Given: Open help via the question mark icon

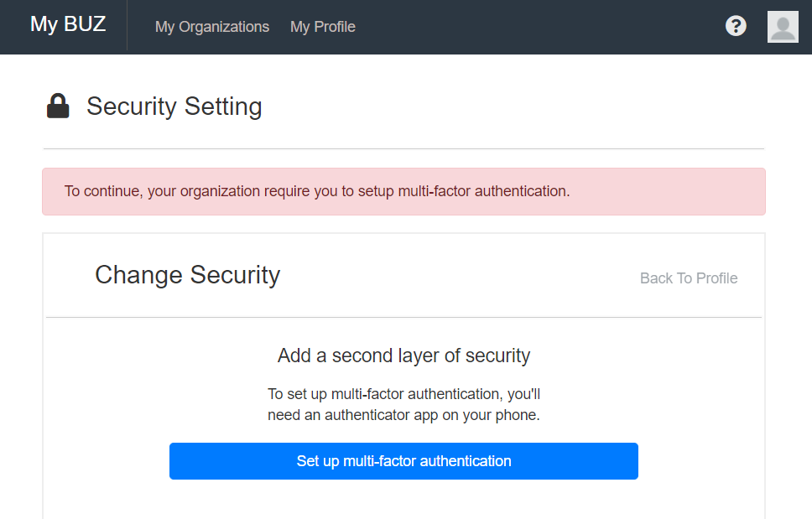Looking at the screenshot, I should point(736,26).
